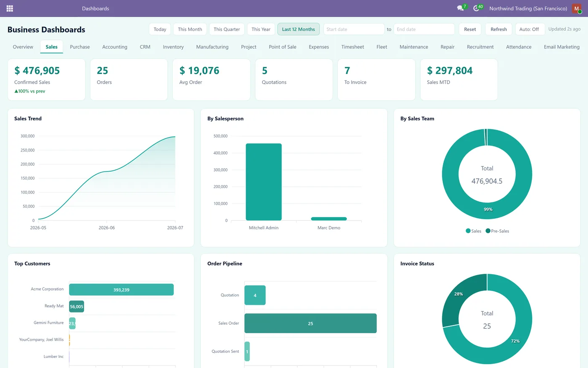Click the 5 Quotations KPI card
This screenshot has width=588, height=368.
point(294,79)
